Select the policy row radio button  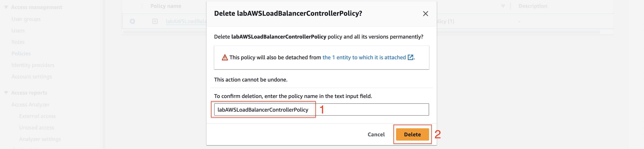click(x=132, y=21)
